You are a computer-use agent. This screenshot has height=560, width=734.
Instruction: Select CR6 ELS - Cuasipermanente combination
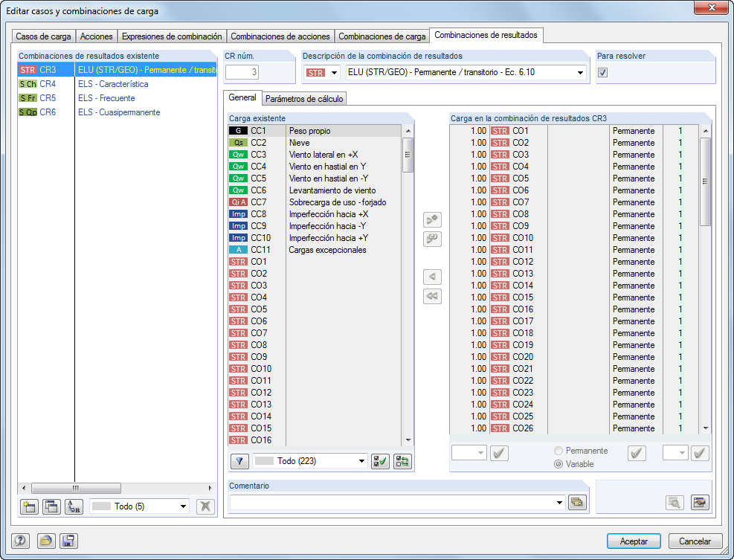coord(117,112)
